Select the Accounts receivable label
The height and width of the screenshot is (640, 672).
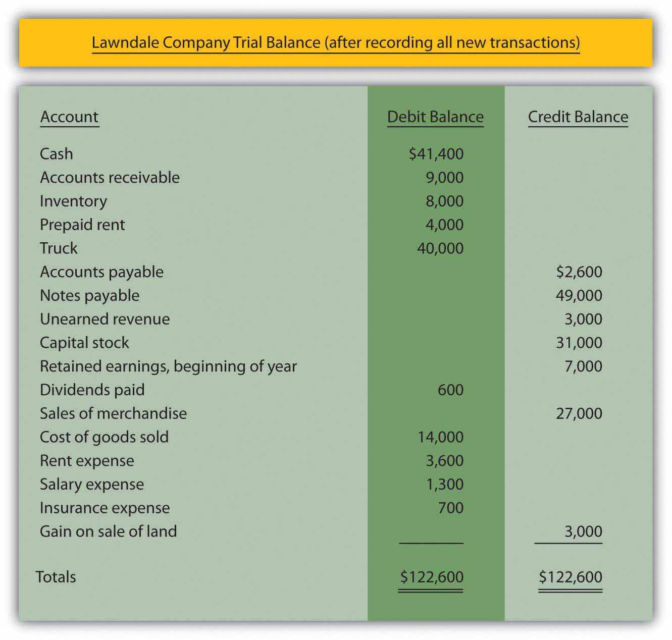[110, 177]
